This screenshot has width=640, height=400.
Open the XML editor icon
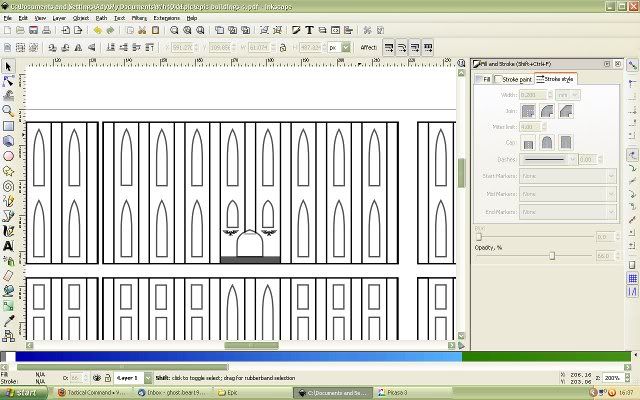336,30
